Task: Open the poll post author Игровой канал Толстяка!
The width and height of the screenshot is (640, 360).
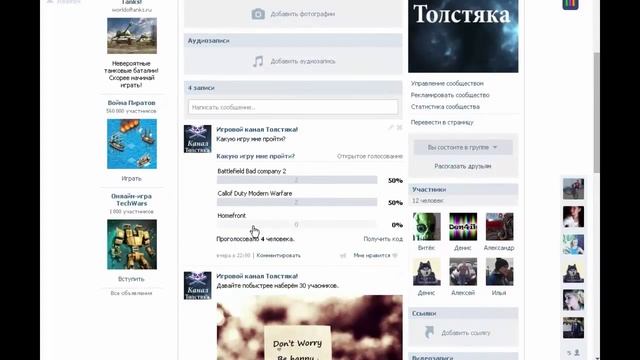Action: point(257,129)
